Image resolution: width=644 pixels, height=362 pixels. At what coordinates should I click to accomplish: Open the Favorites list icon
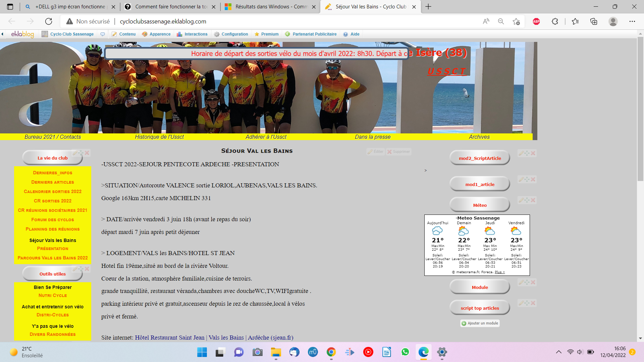pyautogui.click(x=575, y=21)
